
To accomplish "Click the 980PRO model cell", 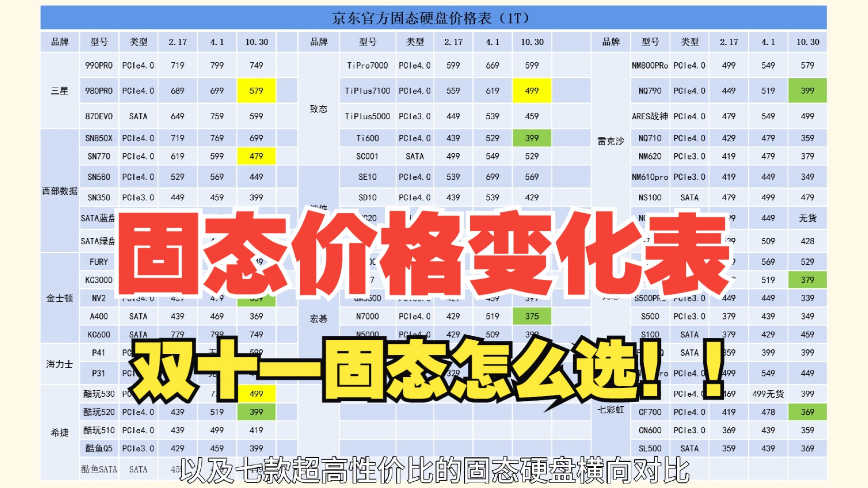I will coord(99,91).
